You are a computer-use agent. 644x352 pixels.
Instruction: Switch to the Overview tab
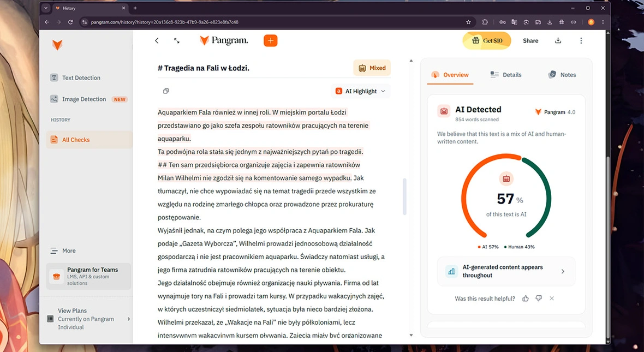coord(450,75)
